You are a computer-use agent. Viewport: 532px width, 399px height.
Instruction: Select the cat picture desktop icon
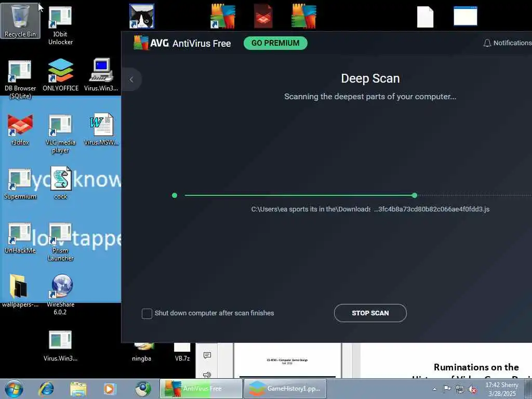tap(142, 16)
